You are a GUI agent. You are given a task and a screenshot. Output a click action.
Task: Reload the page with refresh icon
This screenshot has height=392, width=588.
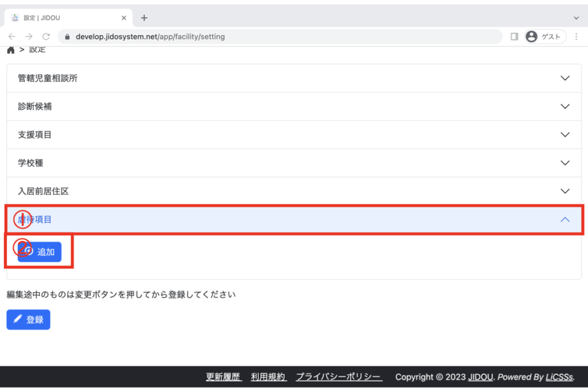pyautogui.click(x=46, y=36)
